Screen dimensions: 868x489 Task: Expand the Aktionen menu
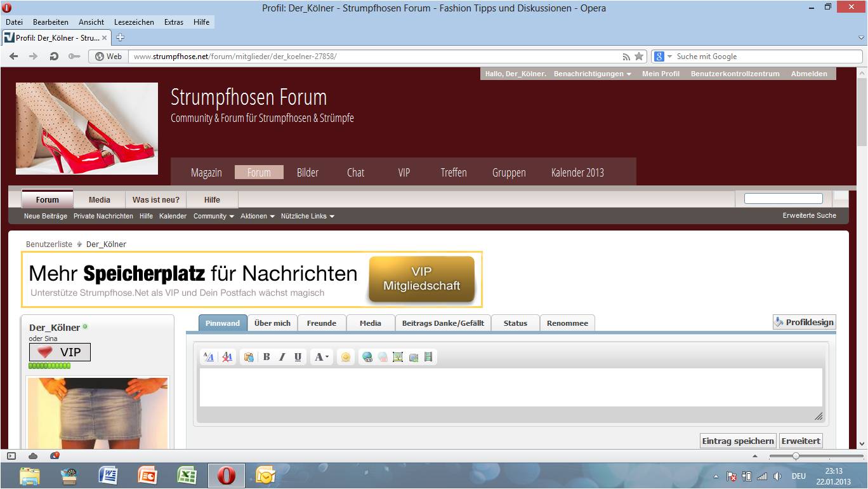(x=258, y=216)
